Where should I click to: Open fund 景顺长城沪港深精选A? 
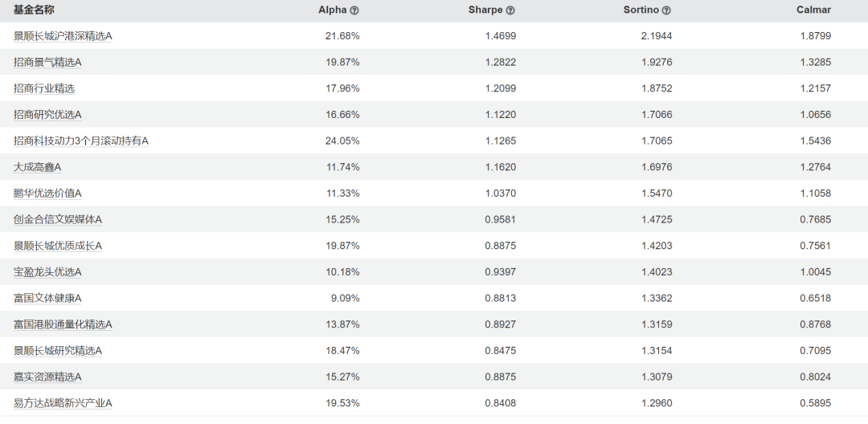63,36
